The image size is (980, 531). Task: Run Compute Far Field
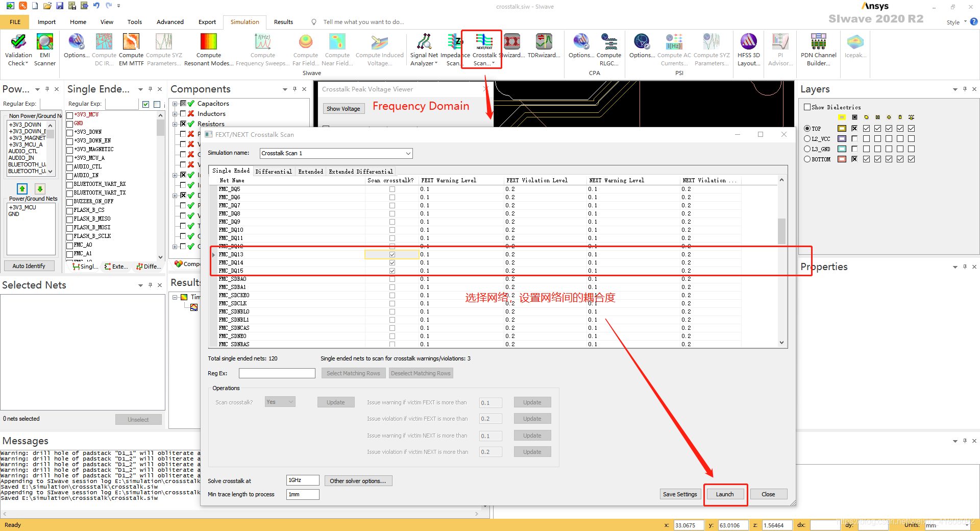[306, 50]
